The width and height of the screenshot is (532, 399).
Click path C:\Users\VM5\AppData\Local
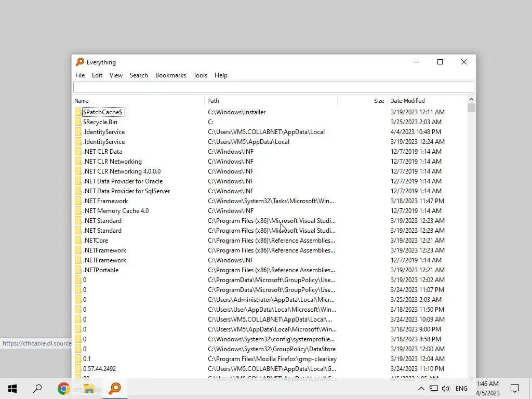(248, 141)
